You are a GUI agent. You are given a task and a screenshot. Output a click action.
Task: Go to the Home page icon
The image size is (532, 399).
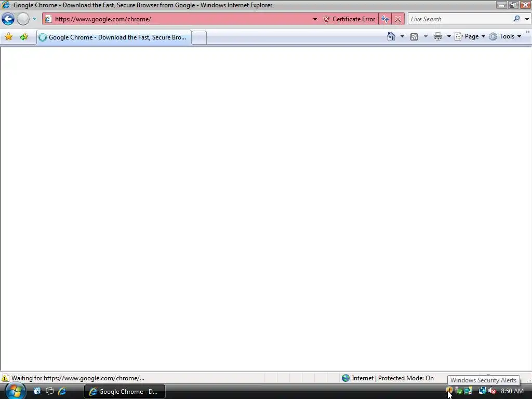[x=391, y=36]
